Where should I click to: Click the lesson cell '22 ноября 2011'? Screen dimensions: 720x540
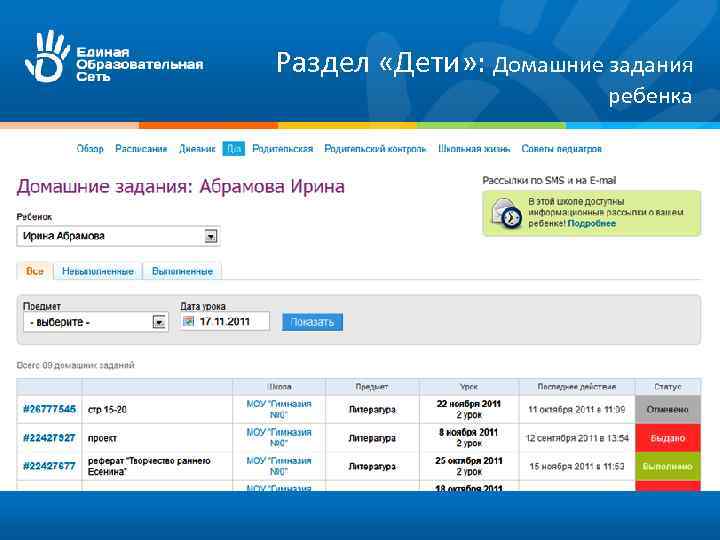[x=469, y=409]
